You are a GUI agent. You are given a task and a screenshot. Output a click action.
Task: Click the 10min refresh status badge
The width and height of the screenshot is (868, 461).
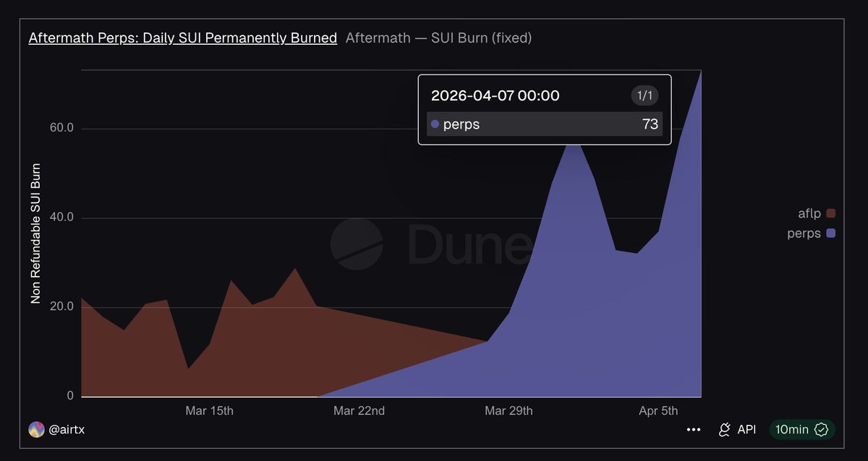802,430
